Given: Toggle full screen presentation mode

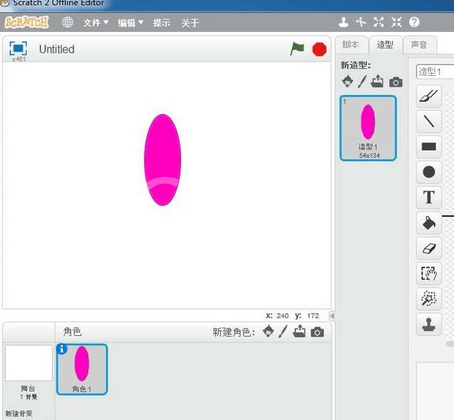Looking at the screenshot, I should pos(18,49).
